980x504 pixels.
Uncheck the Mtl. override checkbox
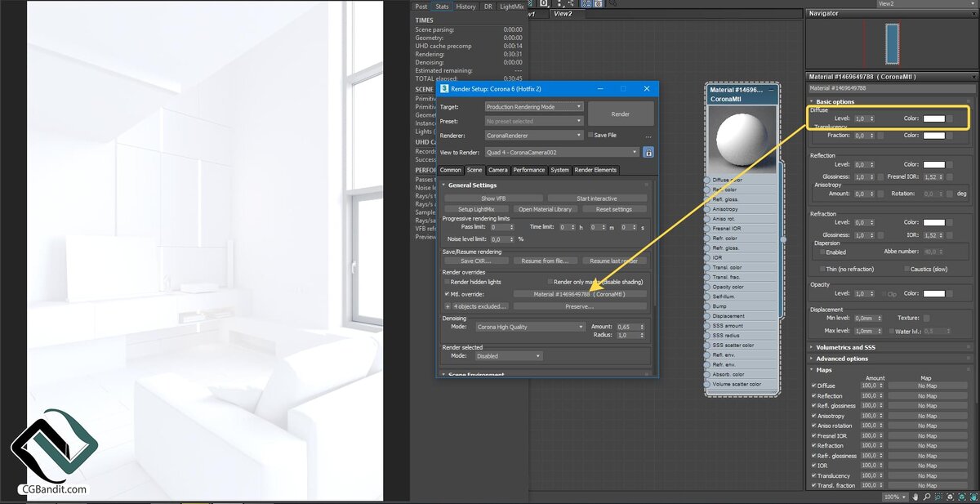coord(447,294)
